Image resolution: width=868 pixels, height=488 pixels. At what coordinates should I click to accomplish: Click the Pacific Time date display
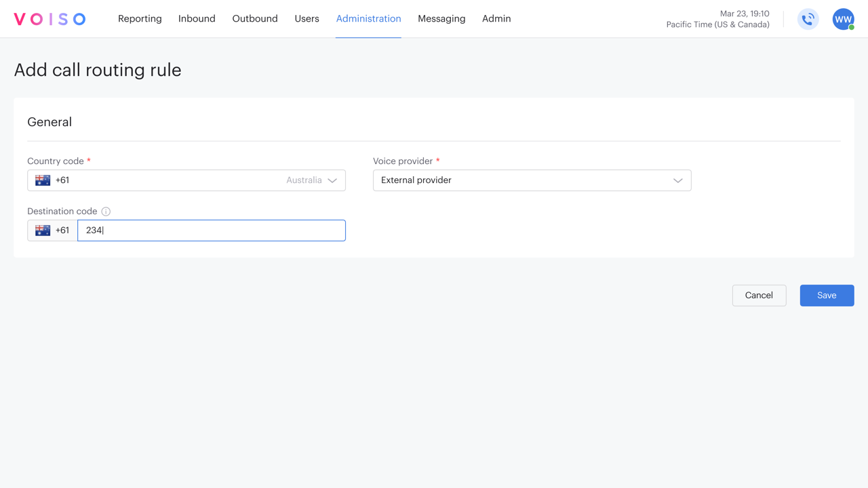point(717,19)
